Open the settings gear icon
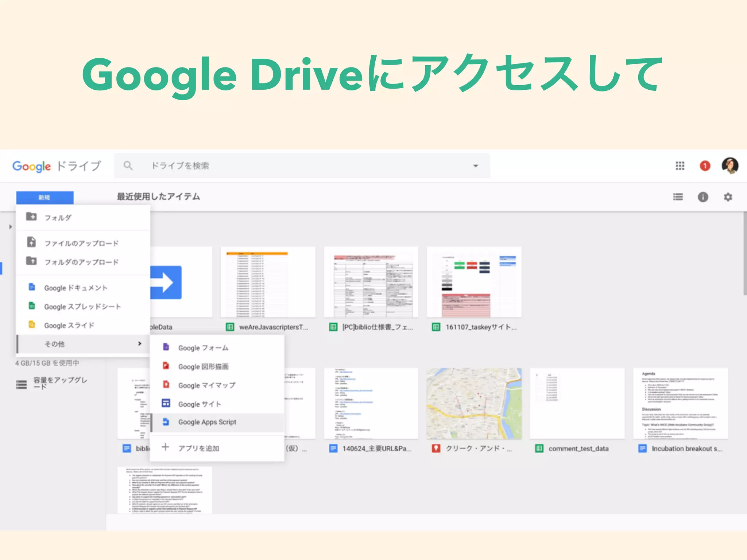 (728, 197)
